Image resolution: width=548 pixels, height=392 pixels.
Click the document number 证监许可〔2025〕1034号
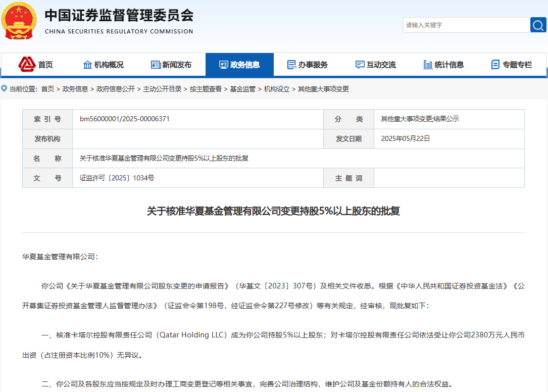coord(117,178)
